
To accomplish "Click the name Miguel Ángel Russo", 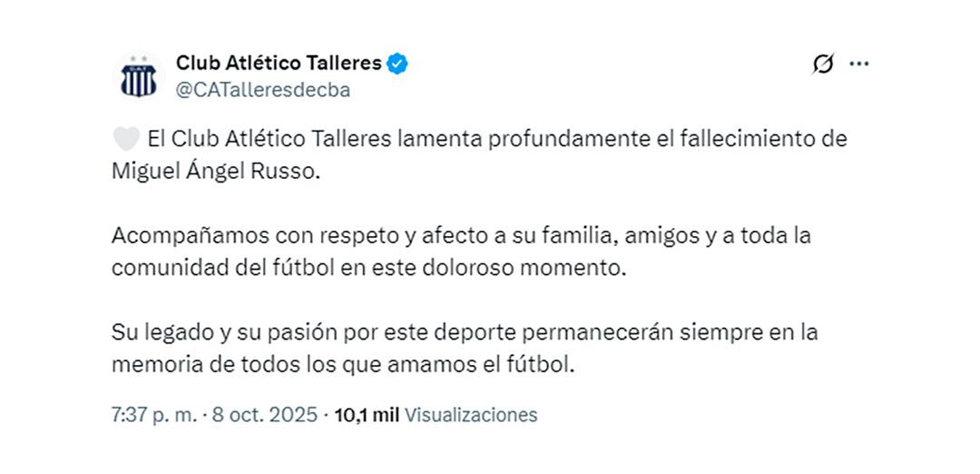I will [216, 173].
